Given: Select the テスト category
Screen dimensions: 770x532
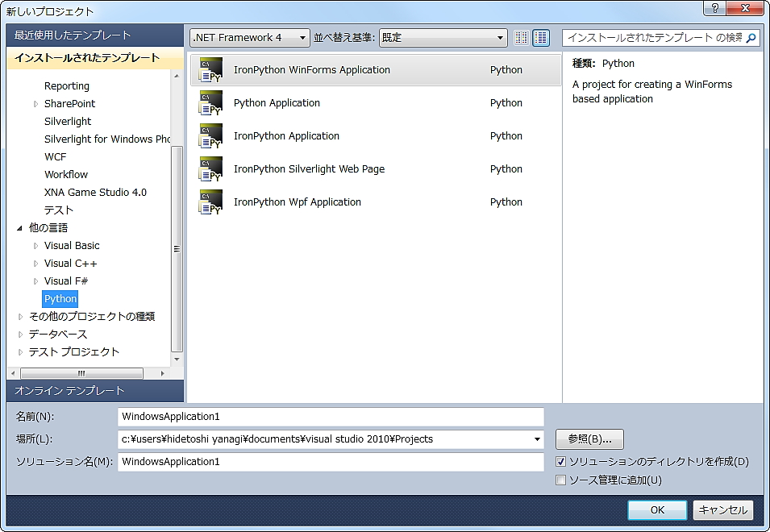Looking at the screenshot, I should pos(58,210).
